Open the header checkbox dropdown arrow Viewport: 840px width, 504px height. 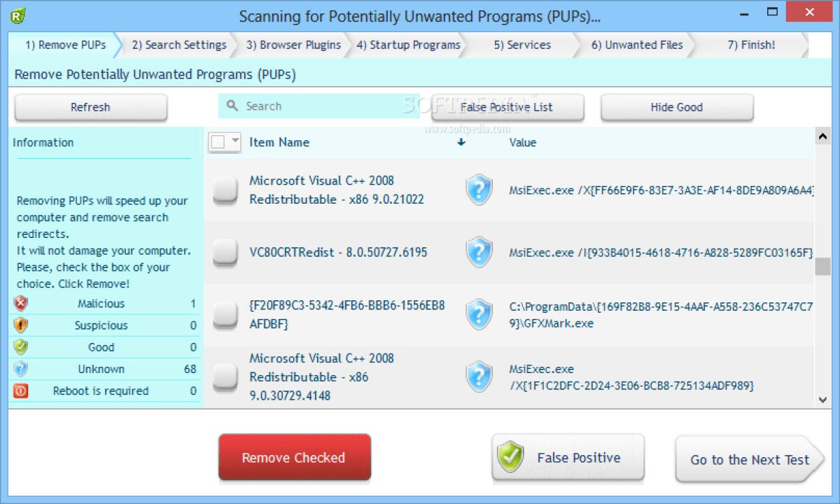pyautogui.click(x=233, y=141)
